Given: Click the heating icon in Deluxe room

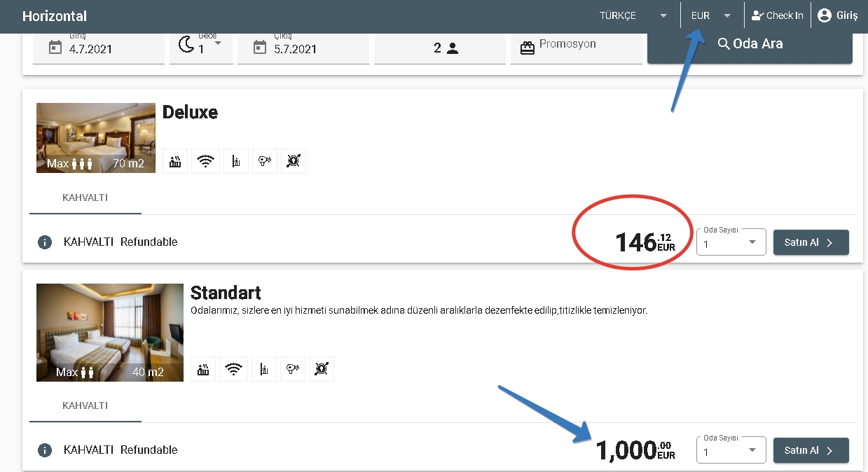Looking at the screenshot, I should (x=175, y=161).
